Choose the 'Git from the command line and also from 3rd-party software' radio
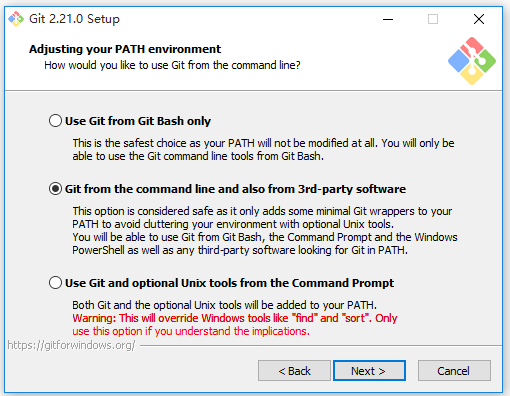Viewport: 510px width, 396px height. click(x=55, y=189)
